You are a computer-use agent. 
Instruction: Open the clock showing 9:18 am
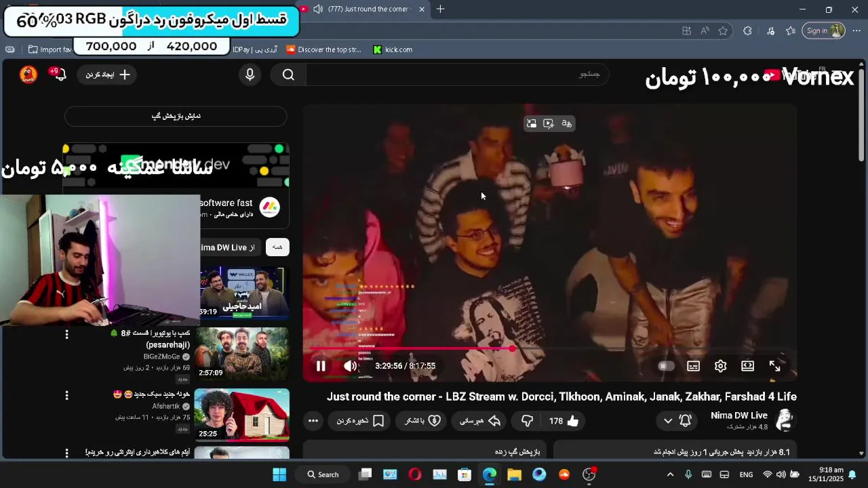click(826, 474)
